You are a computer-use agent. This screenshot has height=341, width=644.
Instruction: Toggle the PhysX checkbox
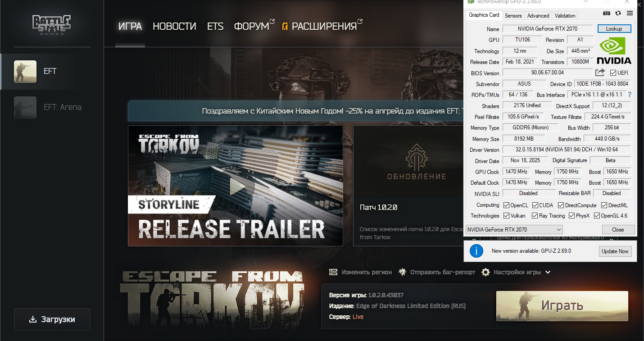571,216
